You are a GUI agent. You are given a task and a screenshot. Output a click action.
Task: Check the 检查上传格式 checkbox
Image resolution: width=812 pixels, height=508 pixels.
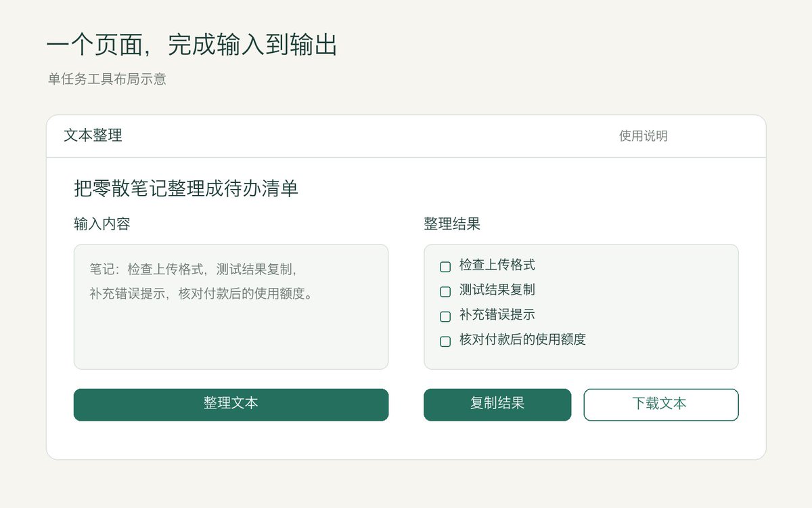pos(445,267)
